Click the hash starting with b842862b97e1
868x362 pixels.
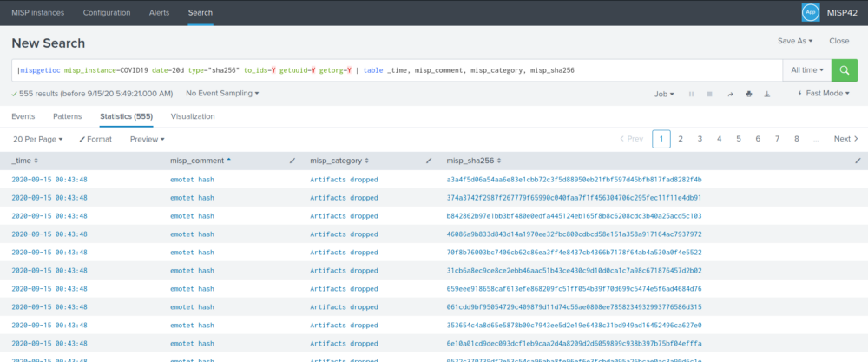click(x=574, y=216)
